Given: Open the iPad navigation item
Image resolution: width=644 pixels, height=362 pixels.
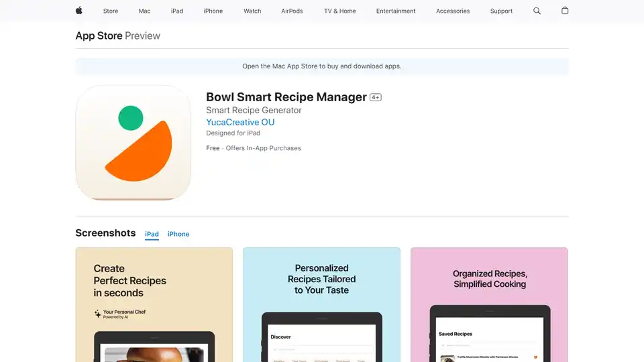Looking at the screenshot, I should pos(177,11).
